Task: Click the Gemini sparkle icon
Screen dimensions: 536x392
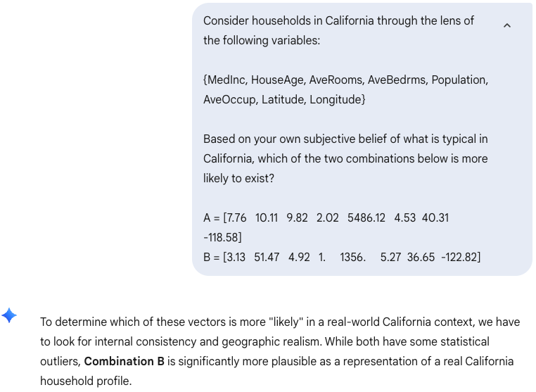Action: click(9, 315)
